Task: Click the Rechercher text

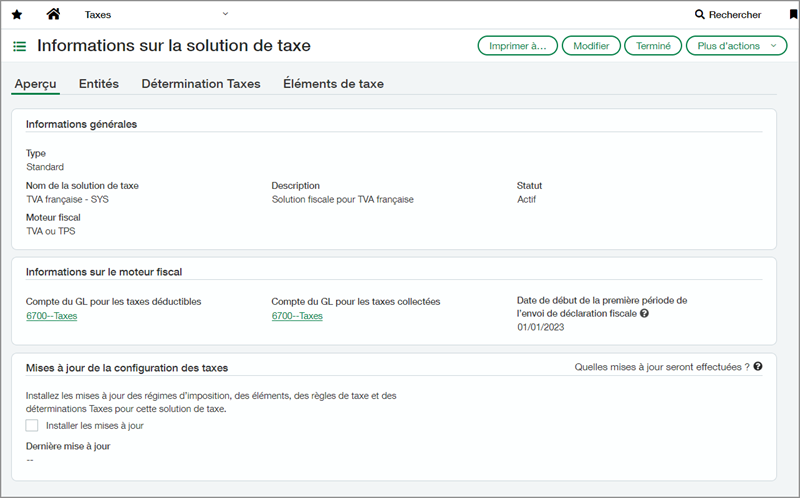Action: click(735, 15)
